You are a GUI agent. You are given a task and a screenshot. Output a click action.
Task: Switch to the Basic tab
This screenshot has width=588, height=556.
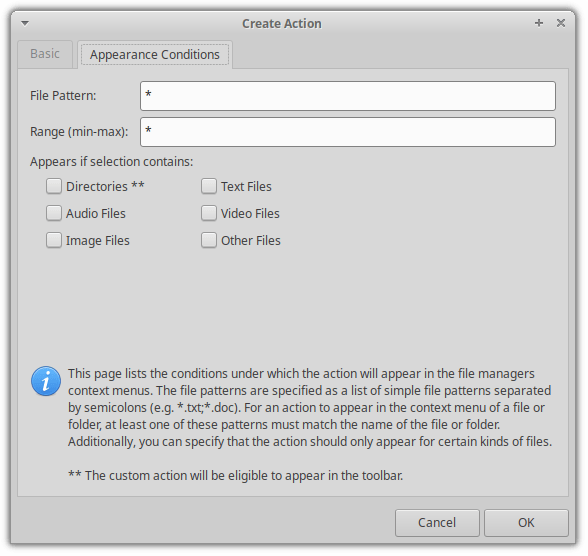(45, 54)
